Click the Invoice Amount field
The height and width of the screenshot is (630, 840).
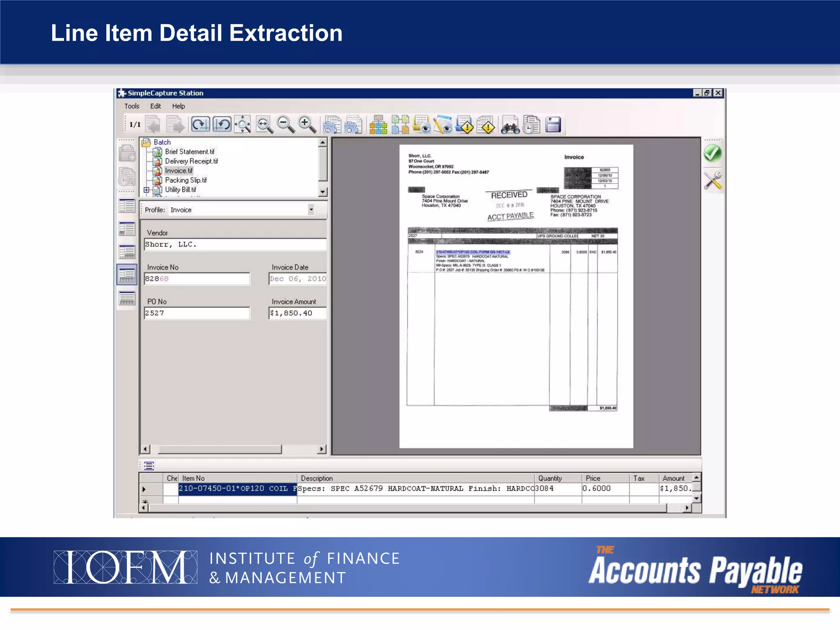click(x=297, y=313)
